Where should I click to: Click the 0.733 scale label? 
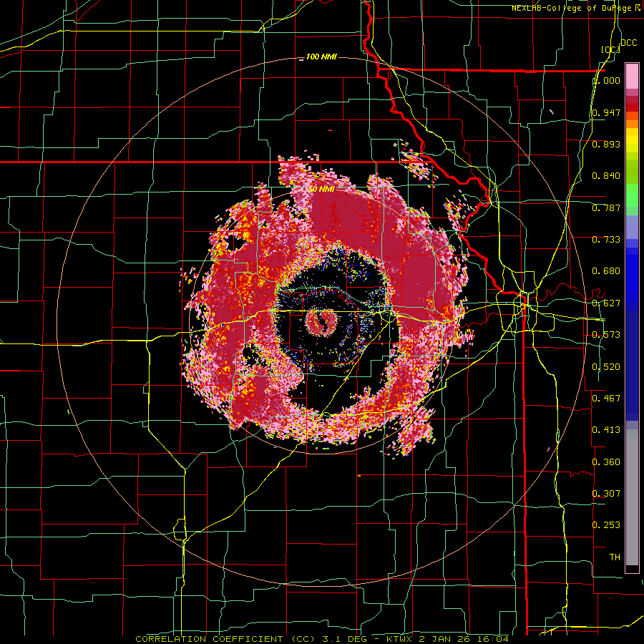pos(606,240)
